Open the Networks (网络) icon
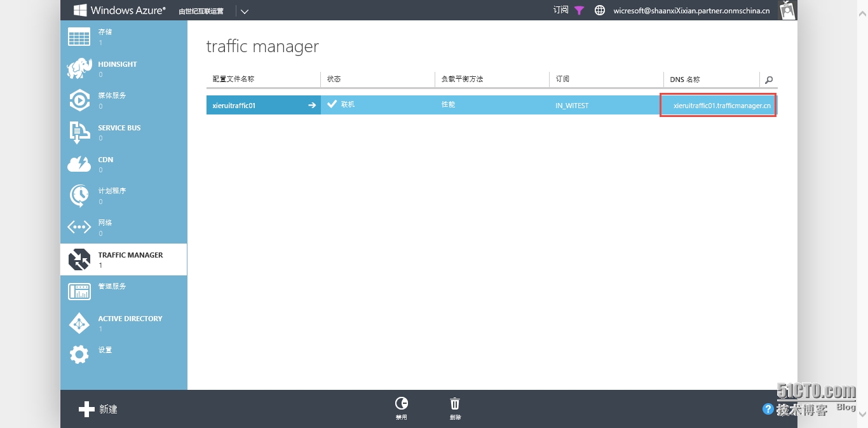Viewport: 868px width, 428px height. [79, 227]
